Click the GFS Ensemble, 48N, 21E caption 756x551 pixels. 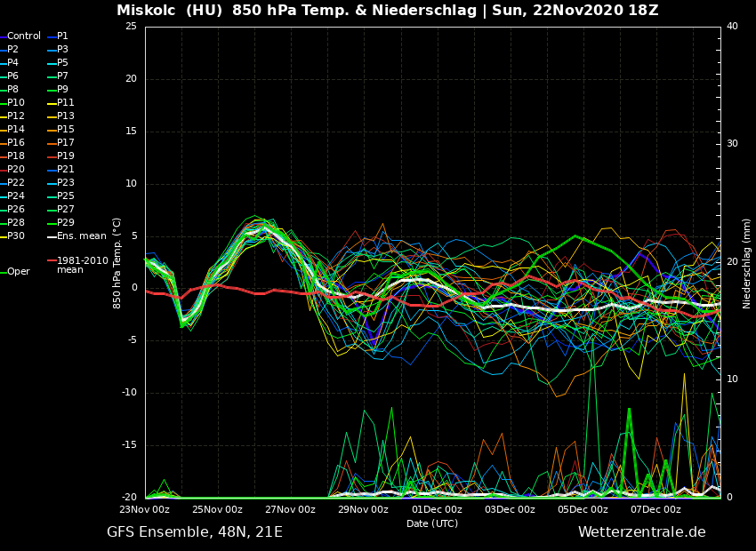point(195,532)
